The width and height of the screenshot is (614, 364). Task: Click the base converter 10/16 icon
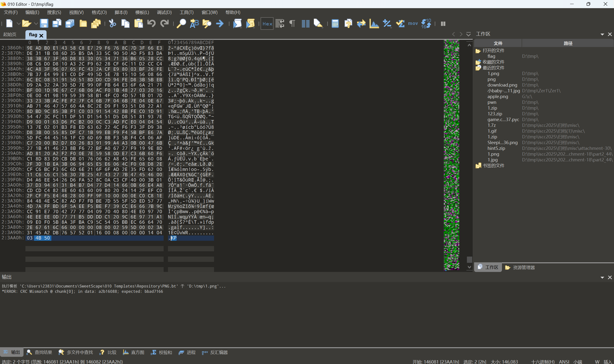(426, 23)
